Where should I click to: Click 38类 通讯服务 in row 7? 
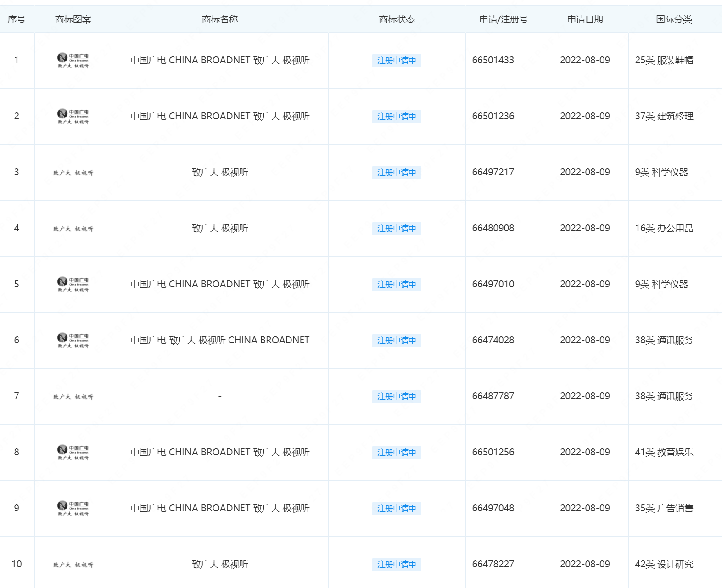[x=664, y=396]
